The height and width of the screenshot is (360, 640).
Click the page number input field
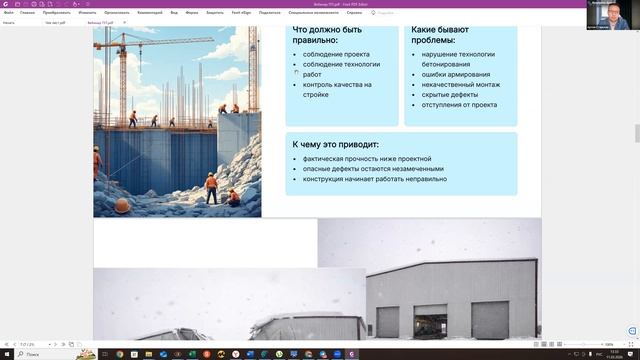coord(33,344)
